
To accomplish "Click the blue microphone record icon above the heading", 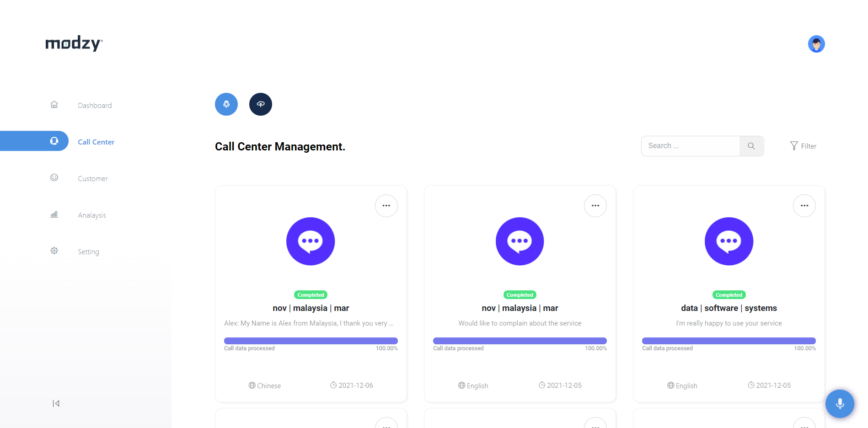I will [226, 104].
